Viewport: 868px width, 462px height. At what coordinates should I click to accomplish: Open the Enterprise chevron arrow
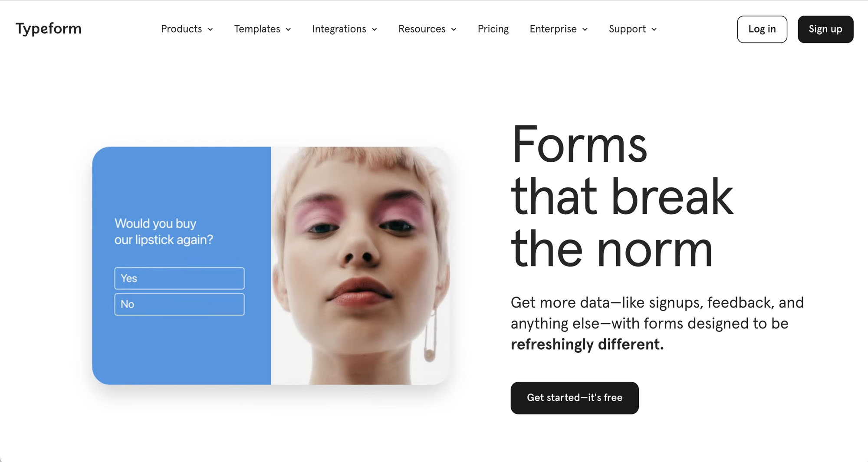(585, 29)
